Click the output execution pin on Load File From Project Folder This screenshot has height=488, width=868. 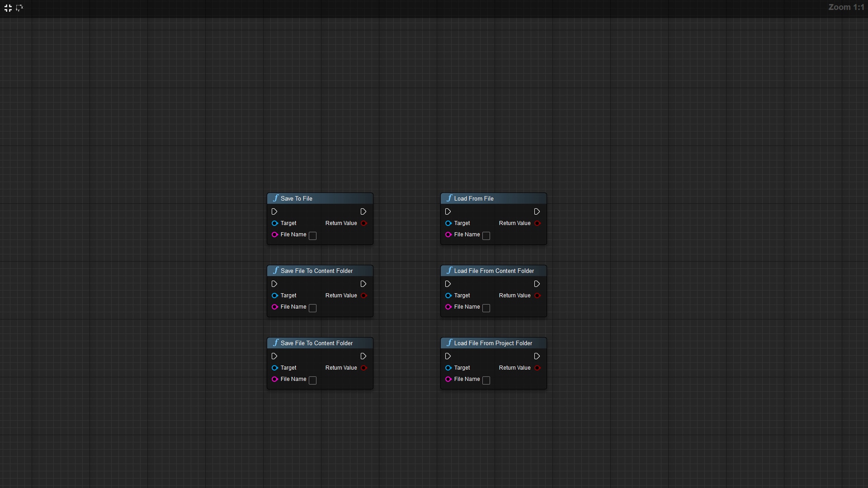[537, 356]
